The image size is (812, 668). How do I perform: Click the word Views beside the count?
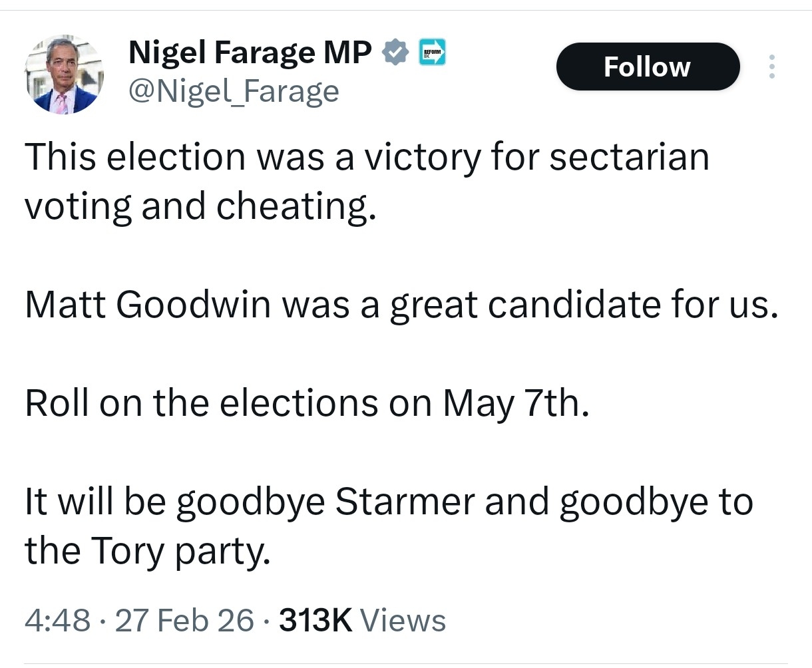403,620
